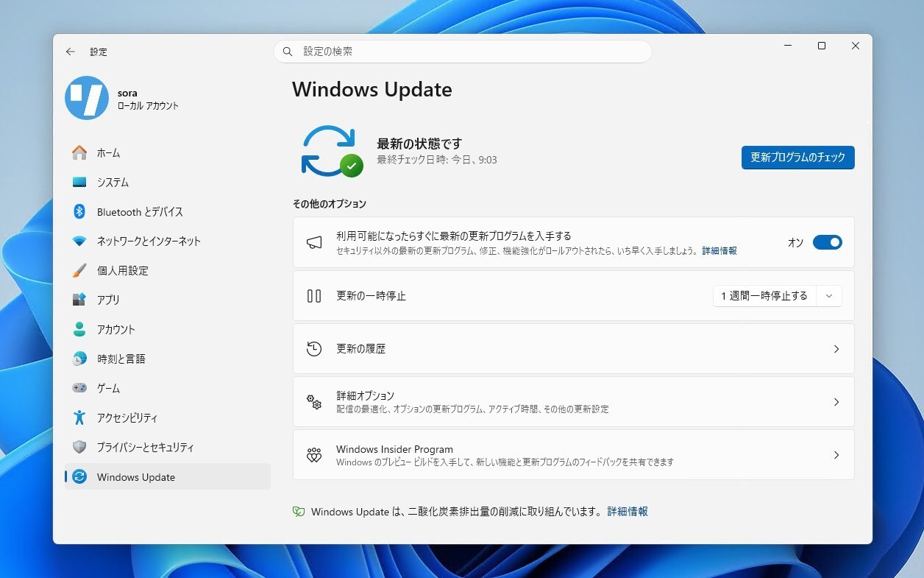This screenshot has width=924, height=578.
Task: Select ネットワークとインターネット in the sidebar
Action: click(x=168, y=241)
